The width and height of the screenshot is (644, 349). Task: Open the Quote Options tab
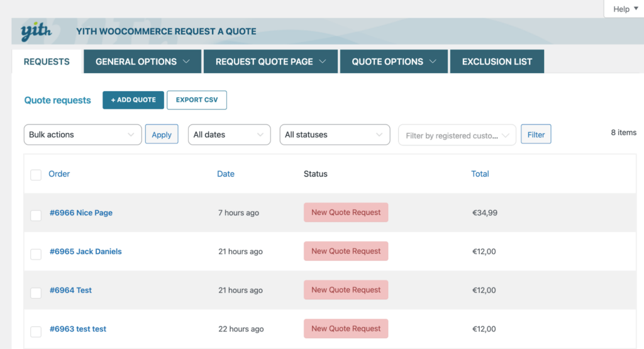(394, 62)
